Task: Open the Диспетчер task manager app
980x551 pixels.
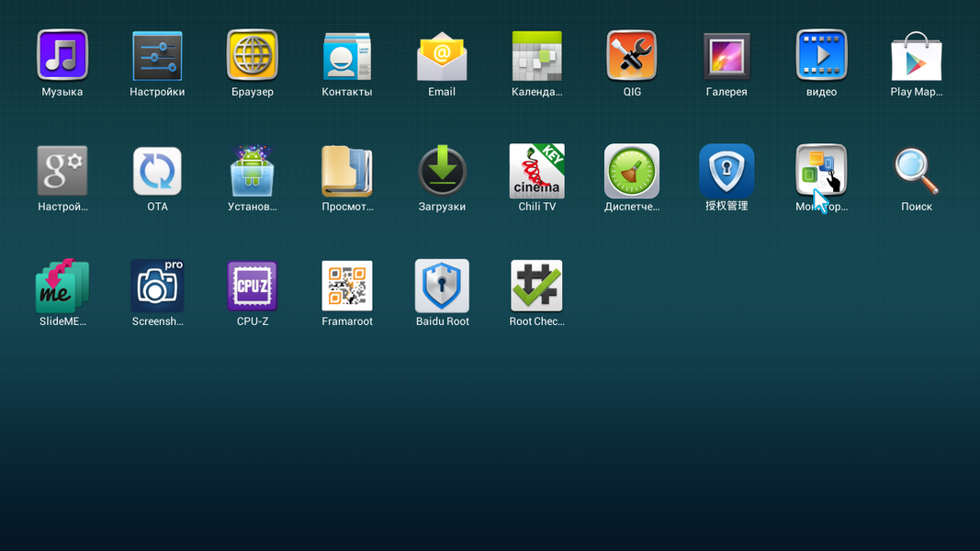Action: (632, 172)
